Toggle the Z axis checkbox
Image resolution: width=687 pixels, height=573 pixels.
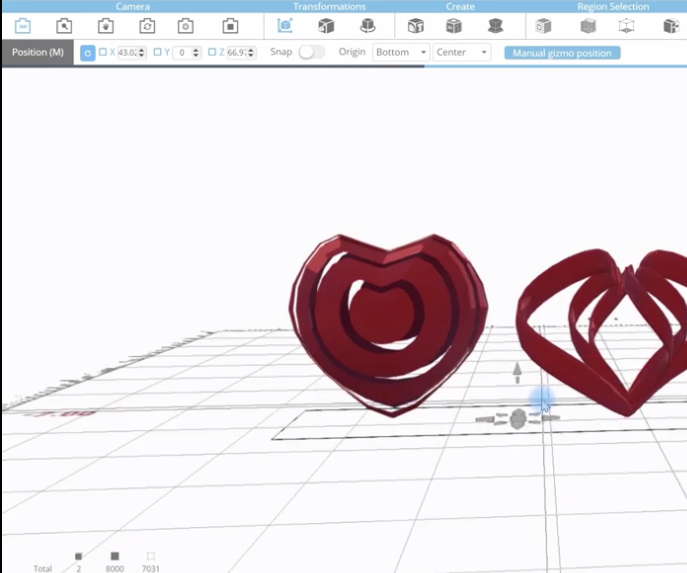212,52
